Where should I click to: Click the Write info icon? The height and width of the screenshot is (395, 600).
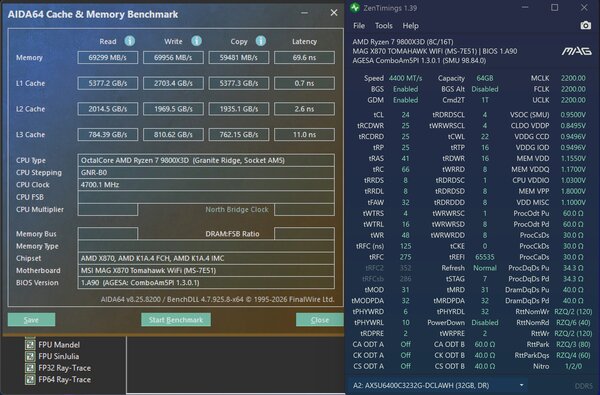[196, 41]
